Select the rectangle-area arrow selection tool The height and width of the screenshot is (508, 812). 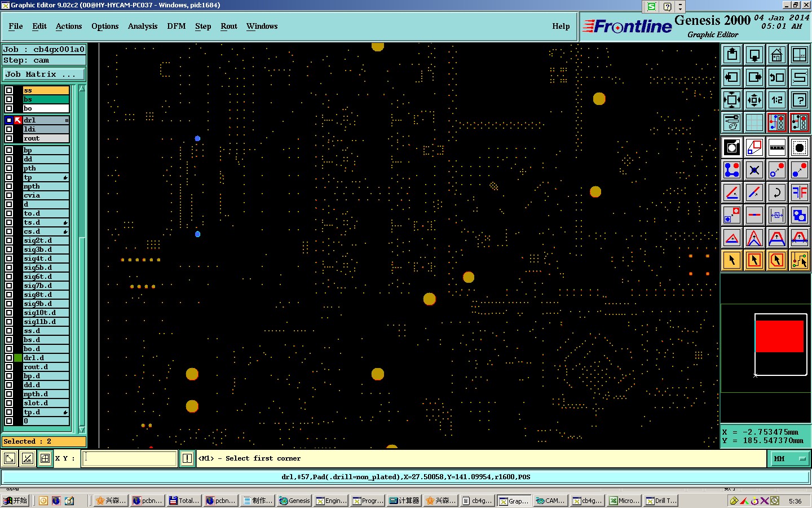pos(754,260)
